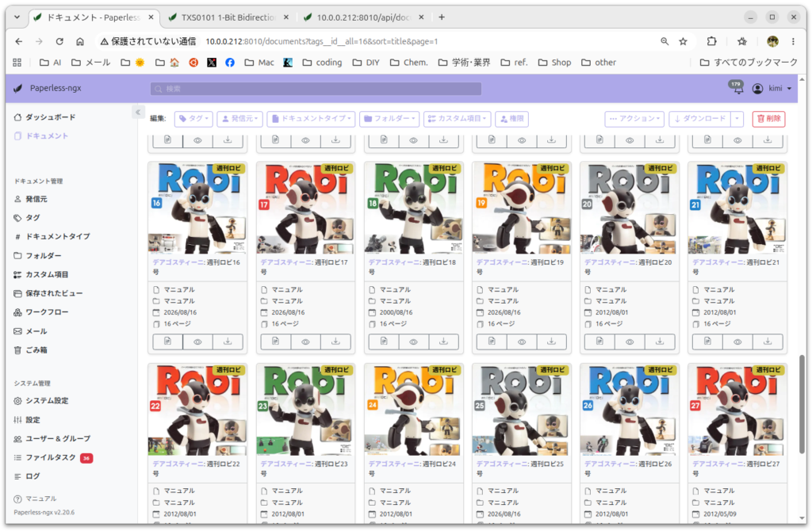The height and width of the screenshot is (531, 812).
Task: Click the edit icon on 週刊ロビ21号 card
Action: coord(707,342)
